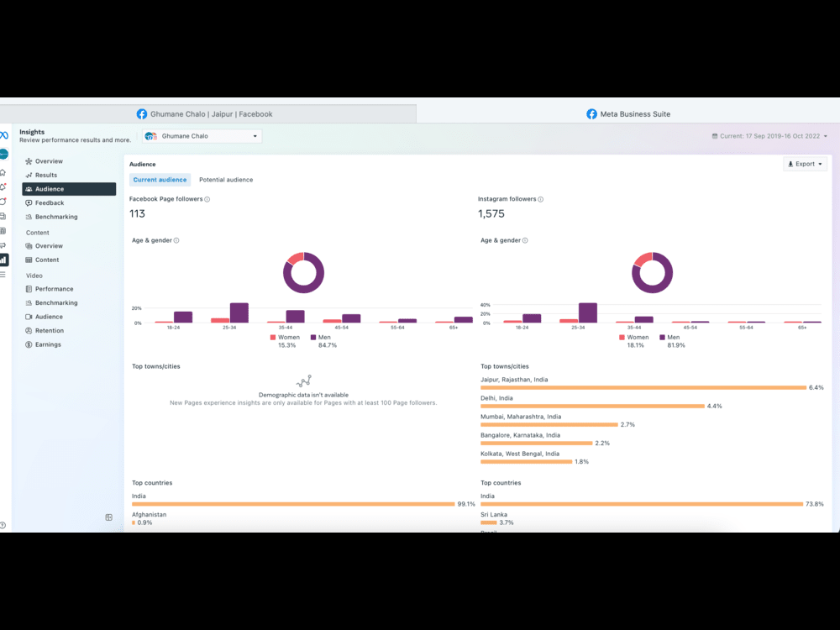The image size is (840, 630).
Task: Open the Ghumane Chalo page selector dropdown
Action: point(202,136)
